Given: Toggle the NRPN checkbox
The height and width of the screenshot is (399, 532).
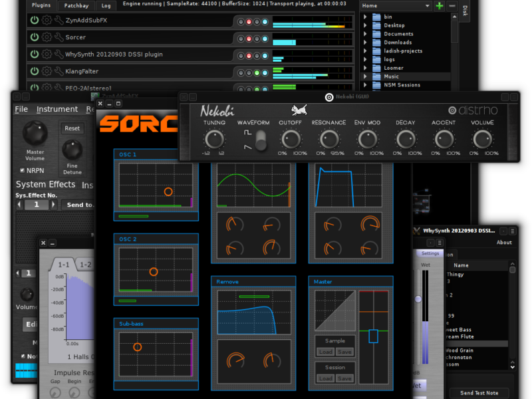Looking at the screenshot, I should tap(22, 170).
